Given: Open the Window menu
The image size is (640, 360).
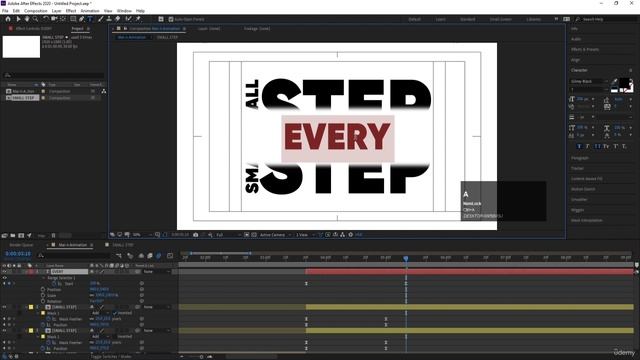Looking at the screenshot, I should coord(124,11).
